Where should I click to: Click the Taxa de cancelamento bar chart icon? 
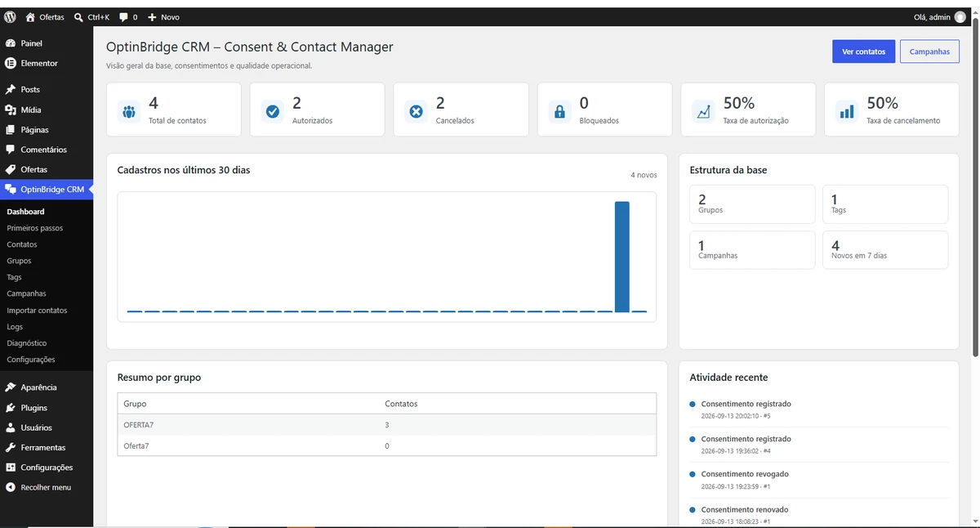(847, 111)
